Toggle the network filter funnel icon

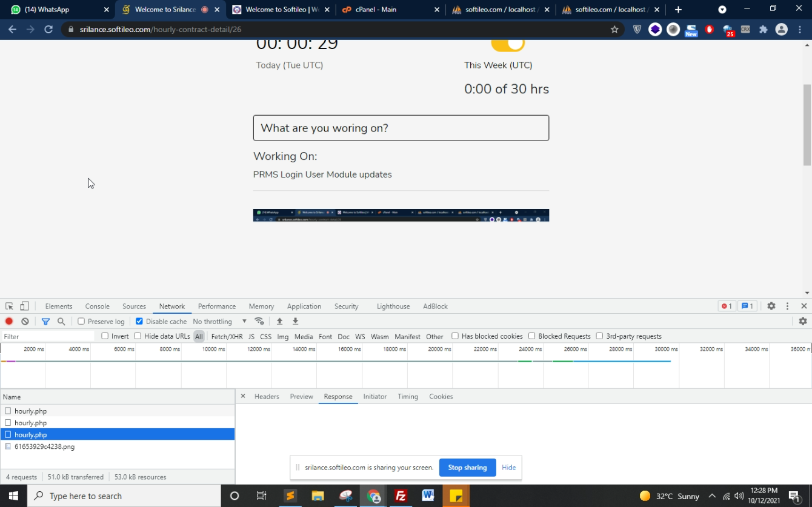pyautogui.click(x=45, y=322)
